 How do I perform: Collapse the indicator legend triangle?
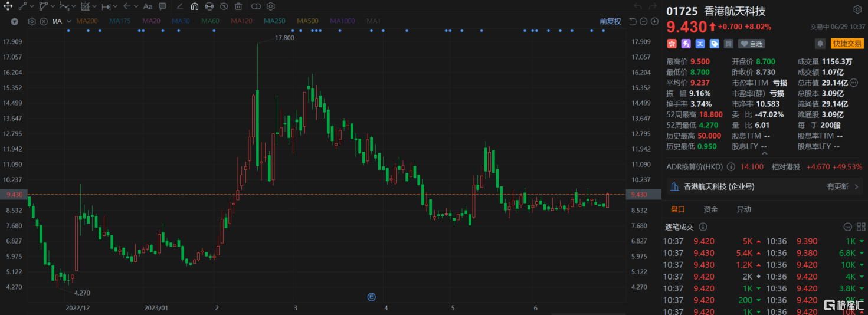15,21
